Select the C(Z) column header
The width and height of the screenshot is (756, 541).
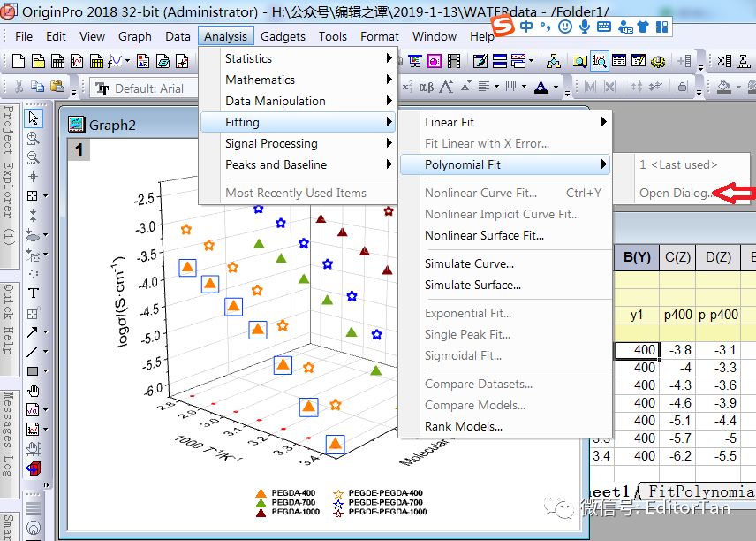point(677,257)
